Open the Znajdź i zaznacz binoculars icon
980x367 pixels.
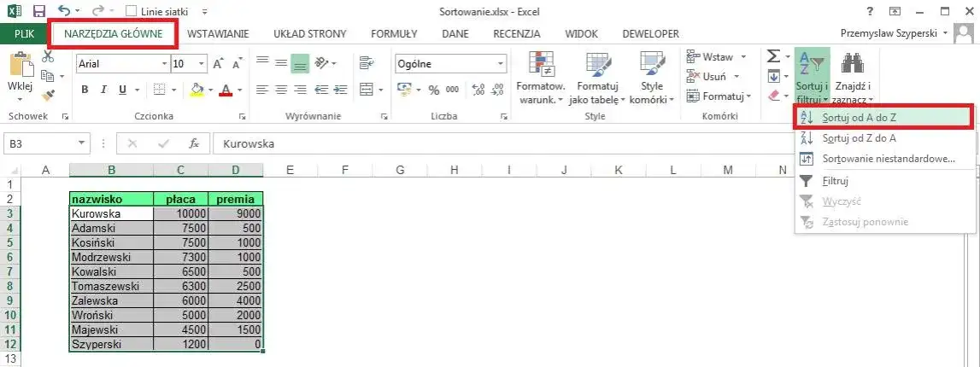point(851,64)
